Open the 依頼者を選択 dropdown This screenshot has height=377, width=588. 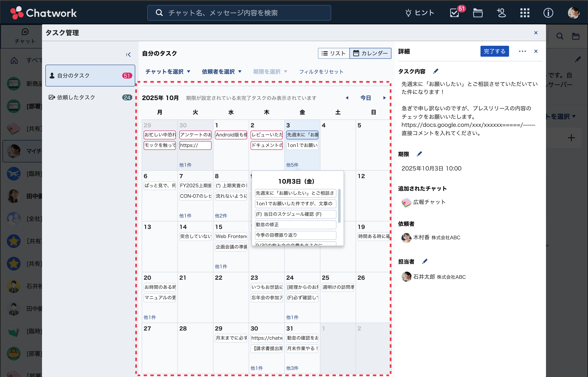[x=221, y=72]
